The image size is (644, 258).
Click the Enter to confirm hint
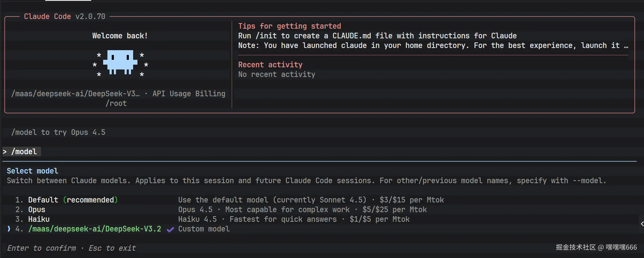pos(42,248)
